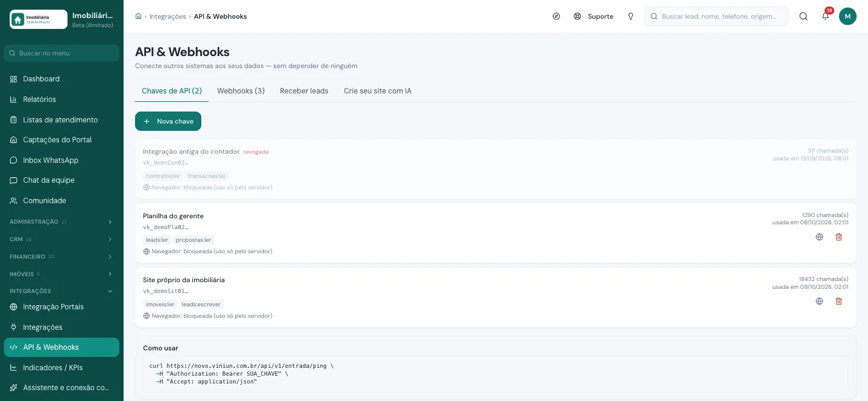This screenshot has height=401, width=868.
Task: Click the lightbulb tips icon
Action: pyautogui.click(x=631, y=16)
